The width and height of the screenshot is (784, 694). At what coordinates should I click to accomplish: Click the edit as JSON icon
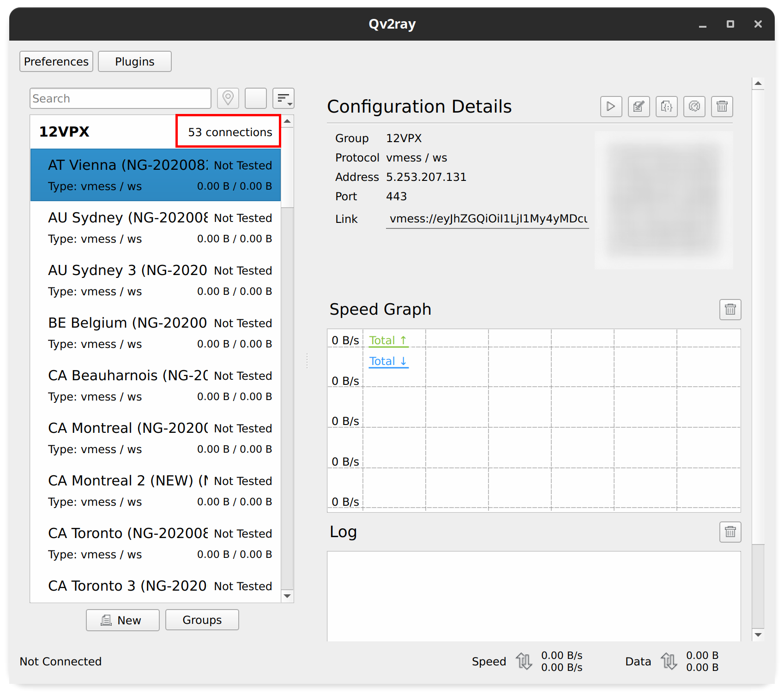pos(666,107)
